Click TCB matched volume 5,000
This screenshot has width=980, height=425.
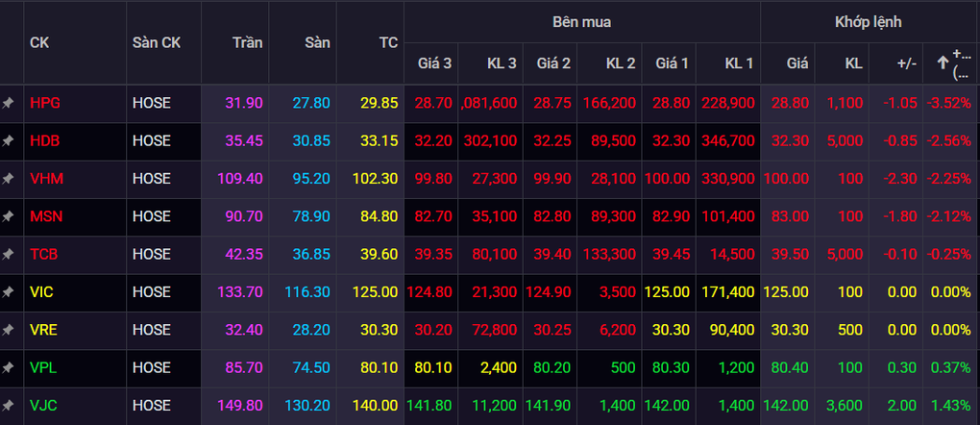click(846, 254)
